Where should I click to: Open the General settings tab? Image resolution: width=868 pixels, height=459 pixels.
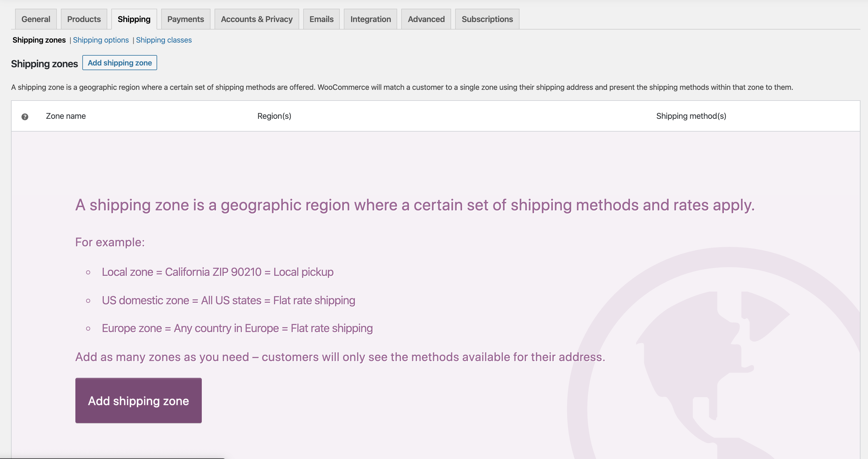(x=36, y=19)
